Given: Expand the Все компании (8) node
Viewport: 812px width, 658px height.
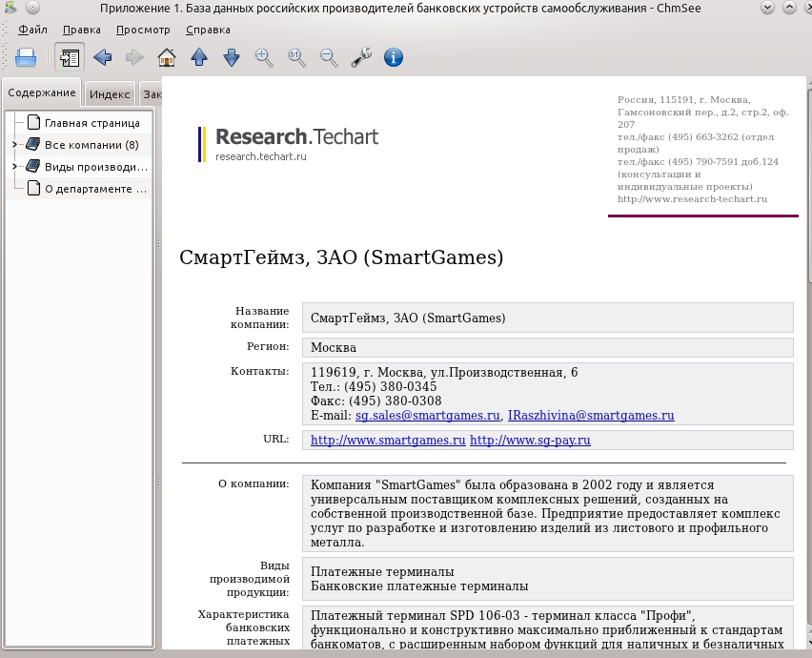Looking at the screenshot, I should click(x=14, y=145).
